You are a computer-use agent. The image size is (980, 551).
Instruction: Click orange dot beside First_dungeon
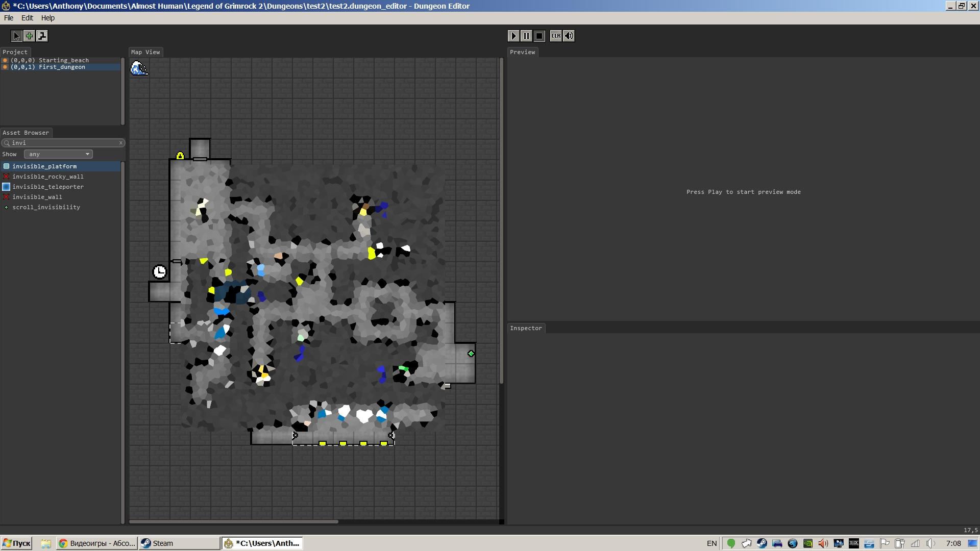[x=5, y=67]
